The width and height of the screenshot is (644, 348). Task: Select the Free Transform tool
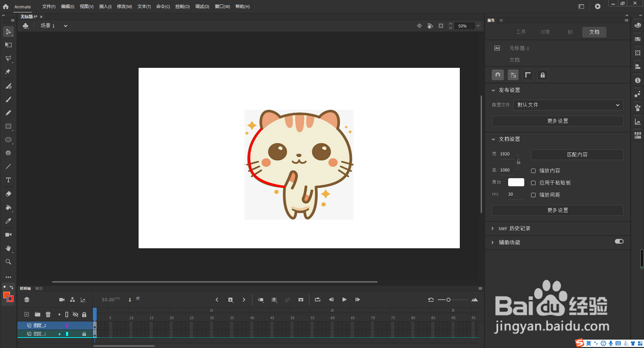[x=8, y=45]
